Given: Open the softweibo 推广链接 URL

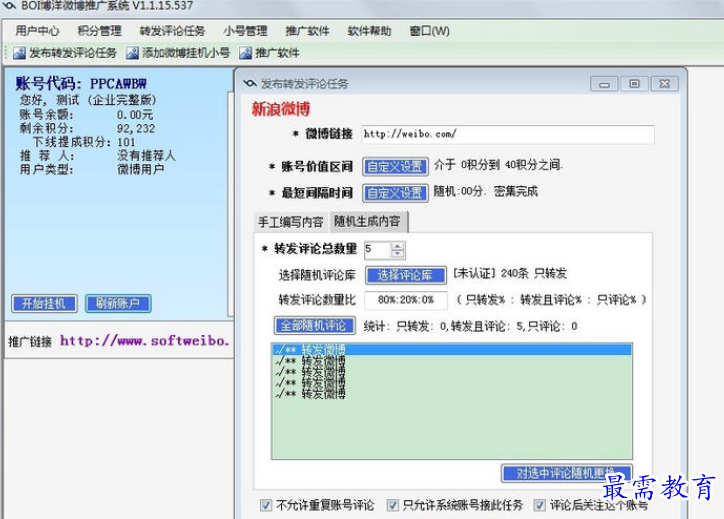Looking at the screenshot, I should click(145, 341).
